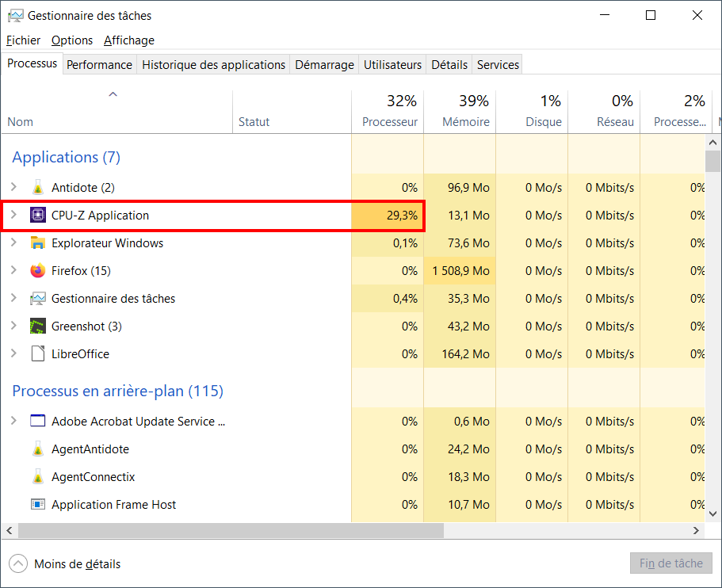Expand the Greenshot (3) process group

tap(13, 326)
